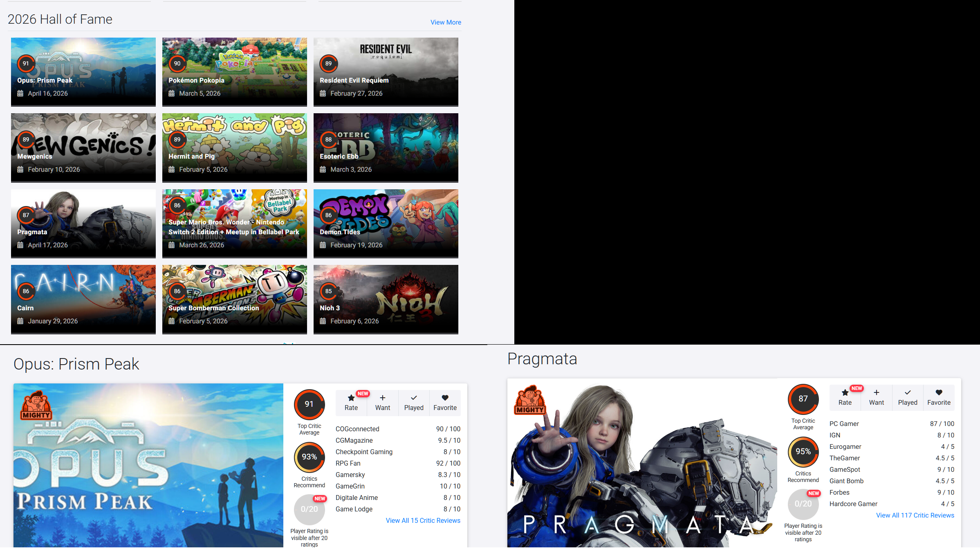The width and height of the screenshot is (980, 549).
Task: Click Pragmata's 95% Critics Recommend circle
Action: tap(803, 452)
